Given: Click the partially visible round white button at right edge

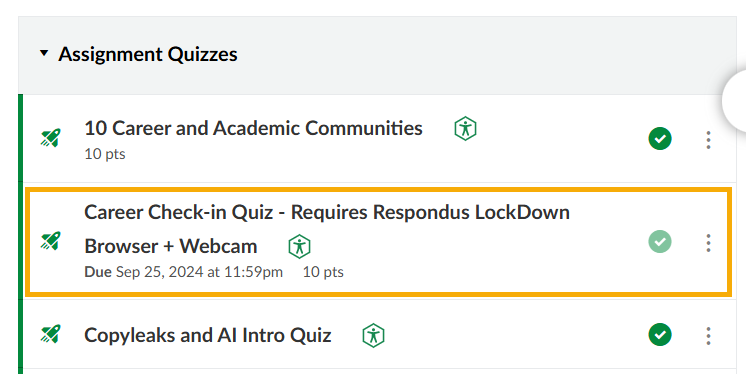Looking at the screenshot, I should (x=735, y=101).
